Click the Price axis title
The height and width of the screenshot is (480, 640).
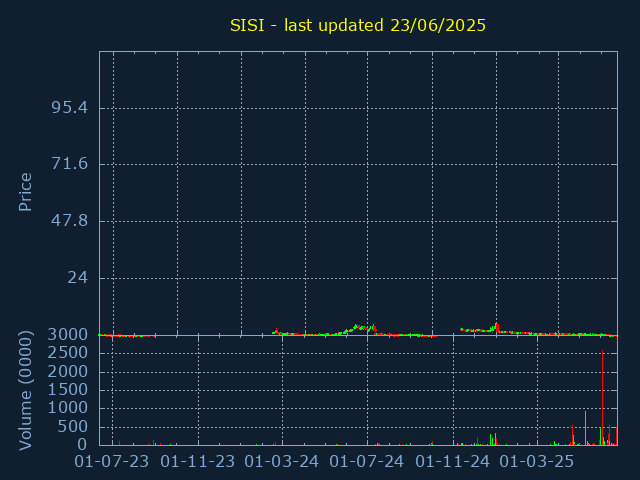tap(25, 192)
